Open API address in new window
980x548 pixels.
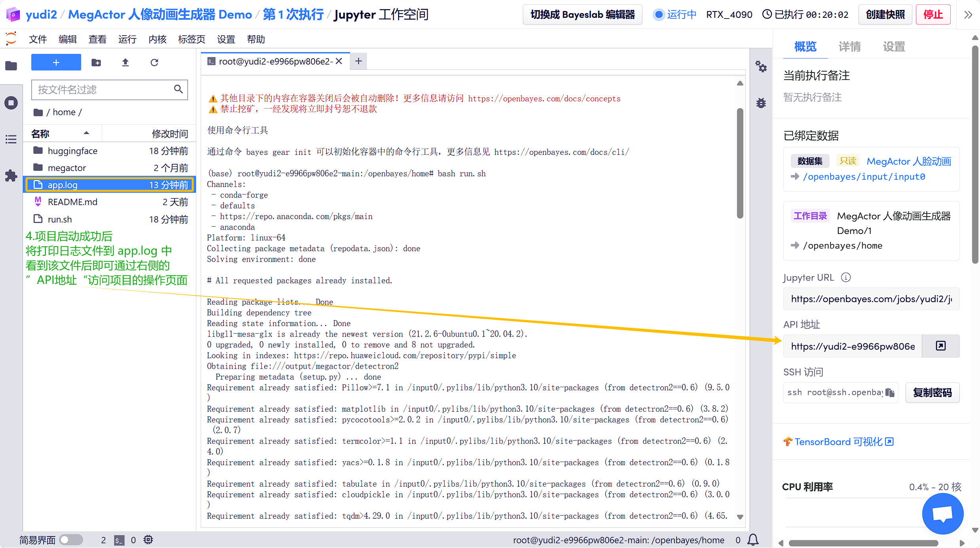(940, 346)
